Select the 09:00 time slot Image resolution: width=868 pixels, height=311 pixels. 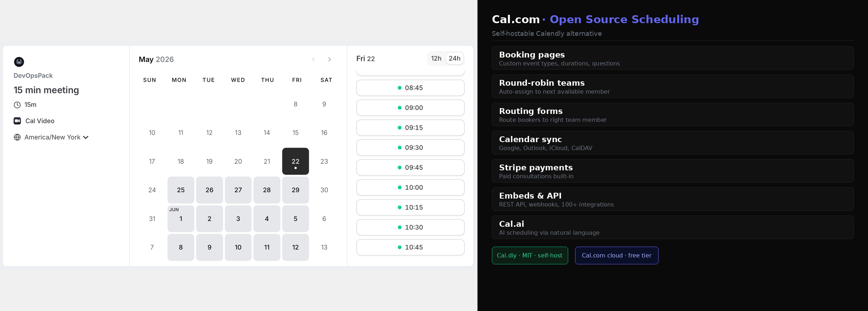[x=410, y=108]
